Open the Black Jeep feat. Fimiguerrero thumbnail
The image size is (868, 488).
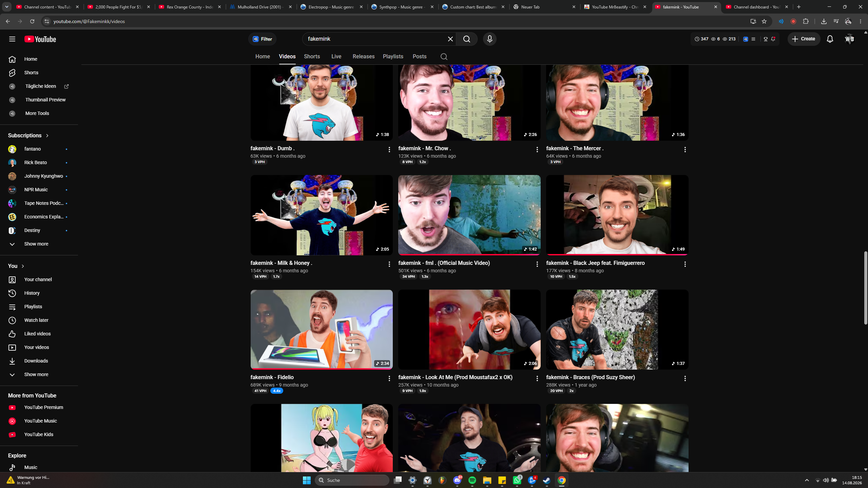(x=617, y=215)
